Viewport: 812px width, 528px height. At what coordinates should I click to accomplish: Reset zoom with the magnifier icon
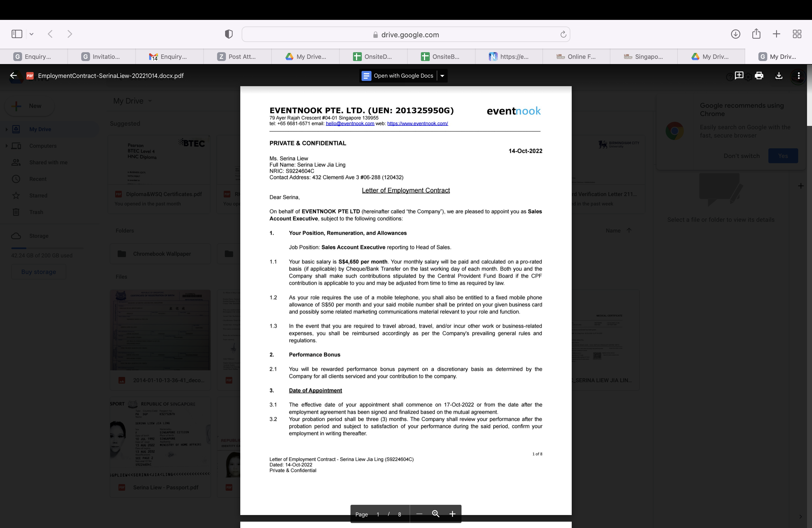(x=436, y=514)
